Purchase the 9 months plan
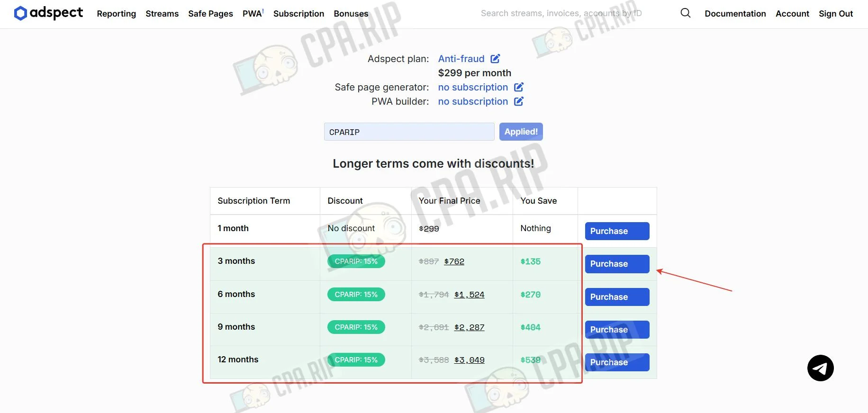This screenshot has height=413, width=868. point(617,330)
